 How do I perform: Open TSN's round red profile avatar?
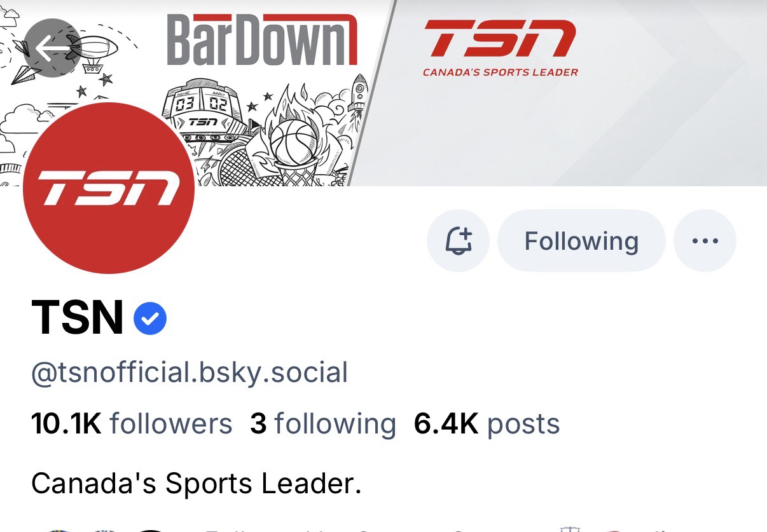[109, 188]
